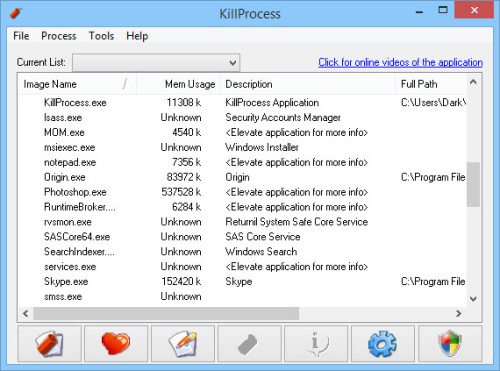Select the KillProcess.exe row
This screenshot has width=500, height=371.
point(242,102)
